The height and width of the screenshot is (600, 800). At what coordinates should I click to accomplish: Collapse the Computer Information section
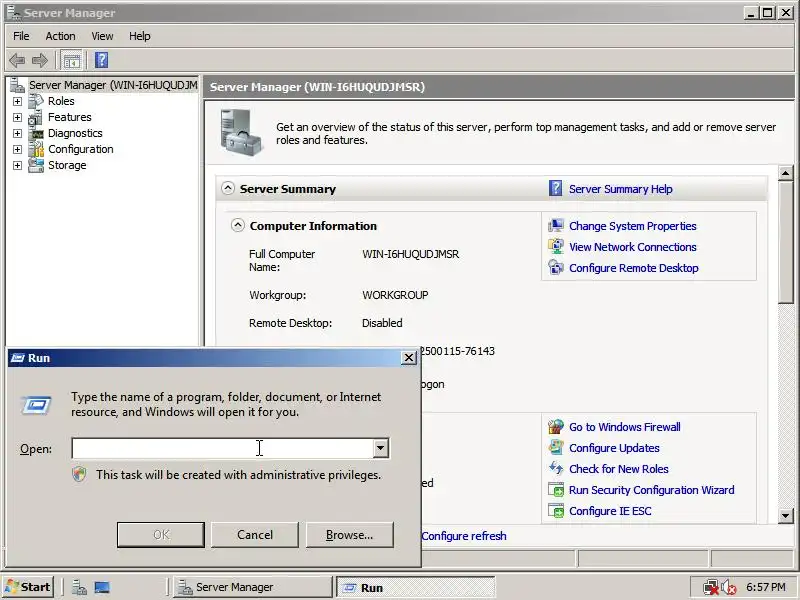(x=238, y=225)
